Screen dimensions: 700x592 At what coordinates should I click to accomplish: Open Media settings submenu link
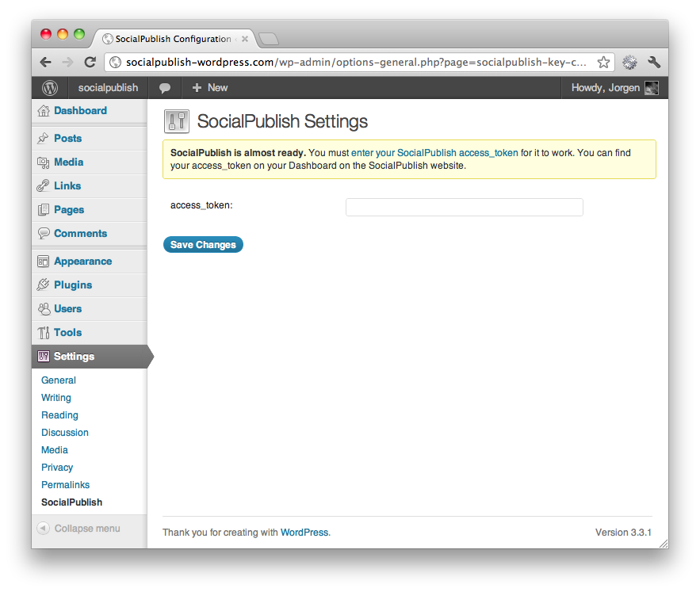[x=55, y=450]
